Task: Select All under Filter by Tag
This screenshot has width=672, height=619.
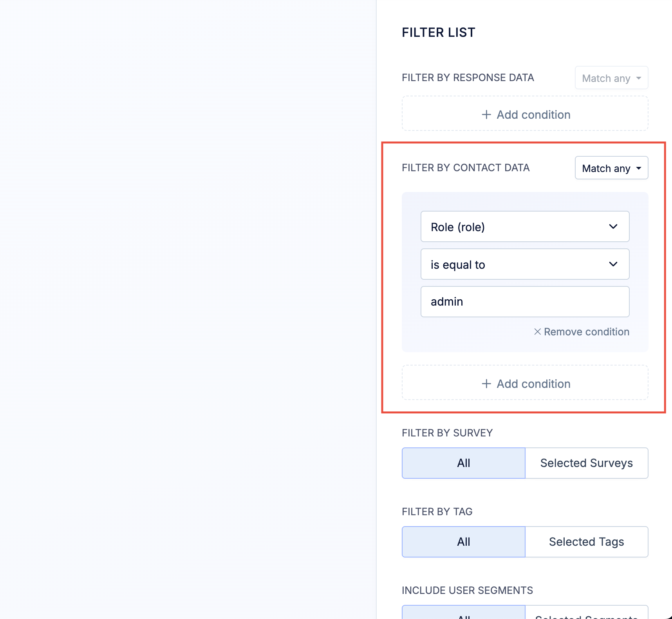Action: coord(463,542)
